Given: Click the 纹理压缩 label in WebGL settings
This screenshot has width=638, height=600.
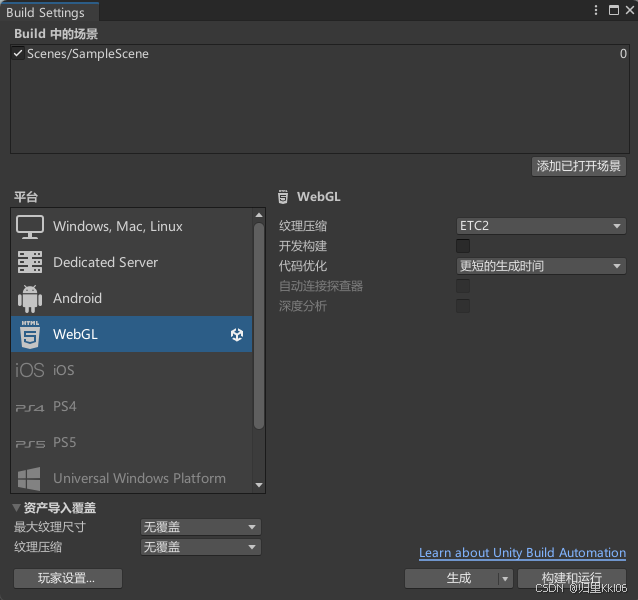Looking at the screenshot, I should [x=303, y=226].
